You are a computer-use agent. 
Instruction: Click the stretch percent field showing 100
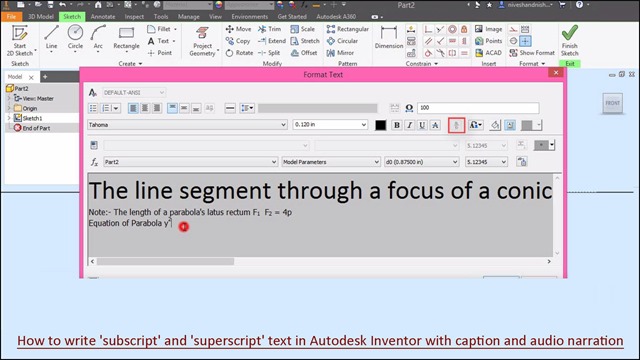coord(478,108)
